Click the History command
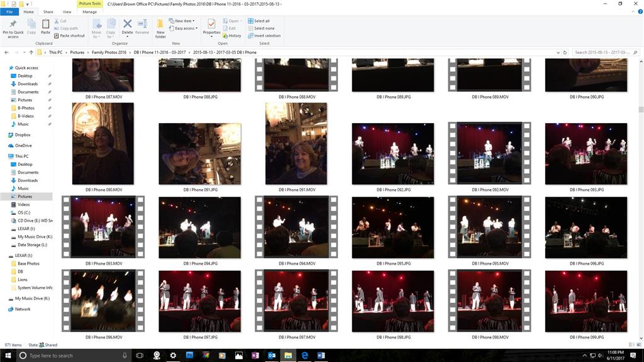 (232, 36)
